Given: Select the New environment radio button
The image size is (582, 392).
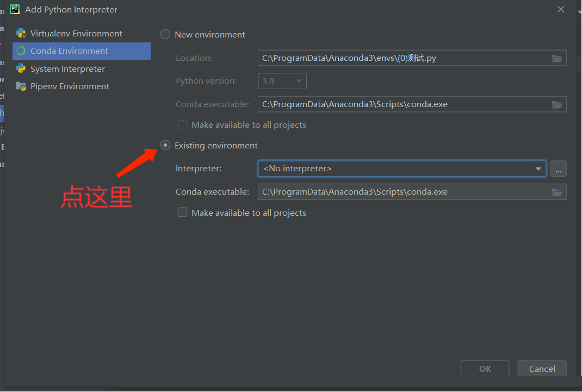Looking at the screenshot, I should pos(165,34).
